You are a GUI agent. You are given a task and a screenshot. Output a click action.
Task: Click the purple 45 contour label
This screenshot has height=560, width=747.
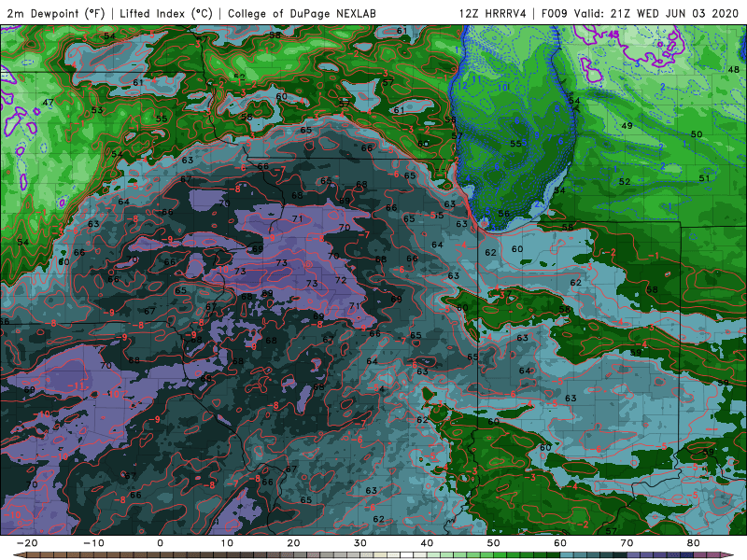pos(613,35)
